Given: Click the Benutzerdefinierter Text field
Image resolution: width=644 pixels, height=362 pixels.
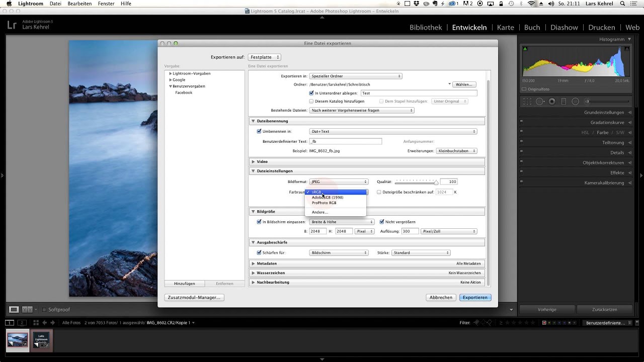Looking at the screenshot, I should 345,141.
